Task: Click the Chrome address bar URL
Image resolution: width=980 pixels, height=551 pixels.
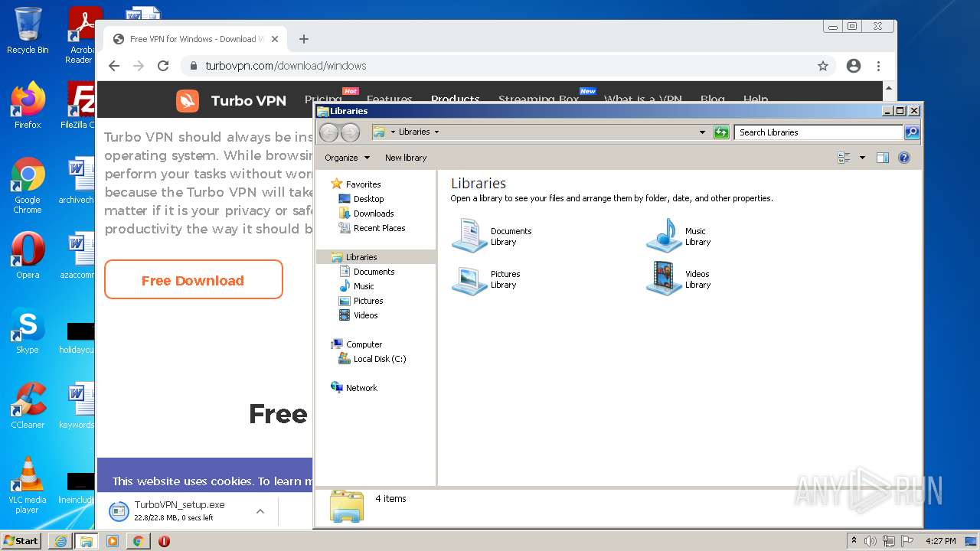Action: click(286, 66)
